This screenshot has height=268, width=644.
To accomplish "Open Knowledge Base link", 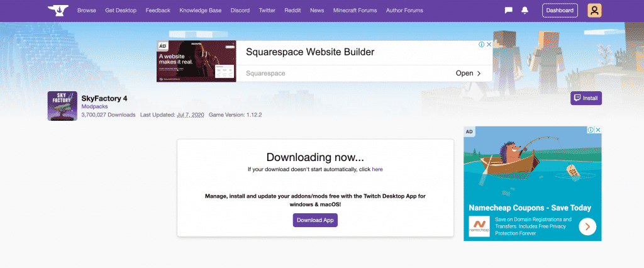I will (x=201, y=10).
